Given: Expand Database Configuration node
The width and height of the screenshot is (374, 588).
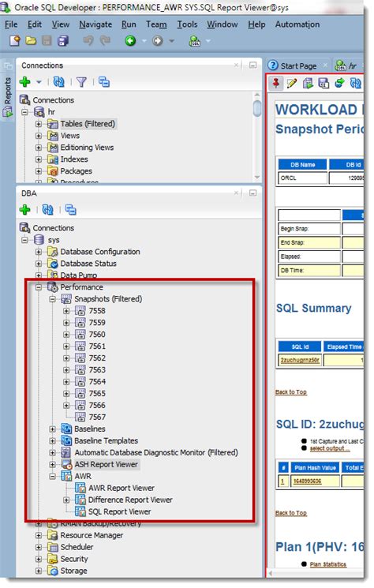Looking at the screenshot, I should pyautogui.click(x=39, y=252).
